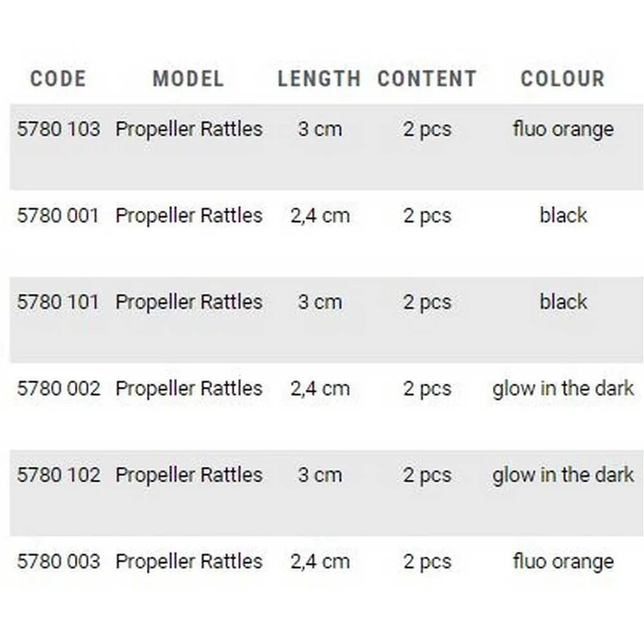Select Propeller Rattles model in 5780 102 row

[x=189, y=475]
